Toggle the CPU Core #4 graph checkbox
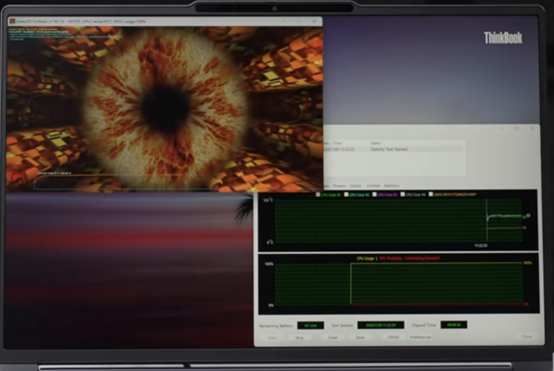Screen dimensions: 554x371 point(402,195)
